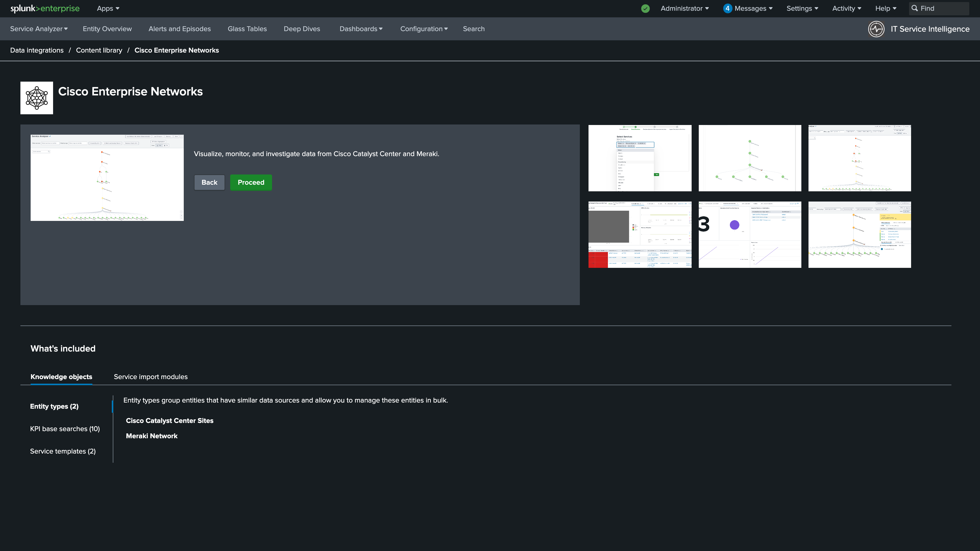The image size is (980, 551).
Task: Open the Select Services screenshot thumbnail
Action: click(x=640, y=158)
